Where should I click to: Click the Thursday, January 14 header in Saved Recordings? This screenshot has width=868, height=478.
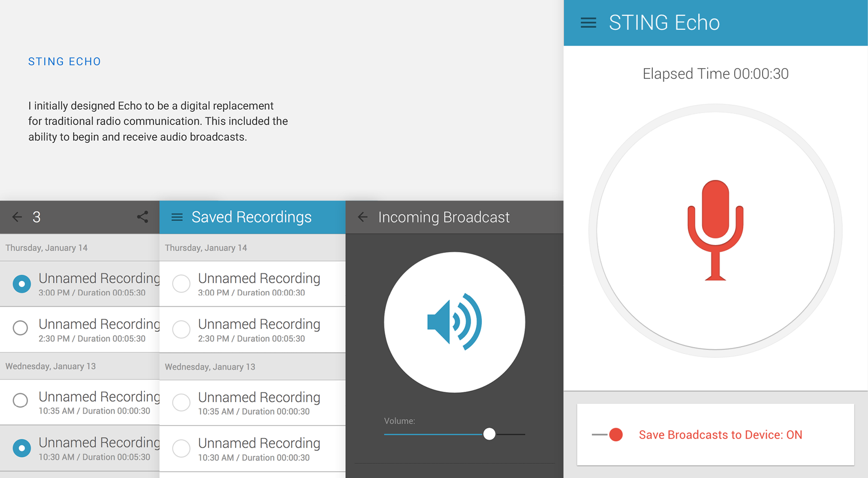[206, 248]
